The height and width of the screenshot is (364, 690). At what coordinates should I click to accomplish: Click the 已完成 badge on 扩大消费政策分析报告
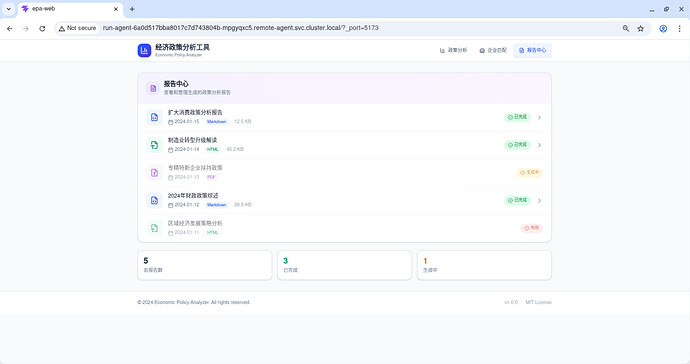[x=517, y=117]
